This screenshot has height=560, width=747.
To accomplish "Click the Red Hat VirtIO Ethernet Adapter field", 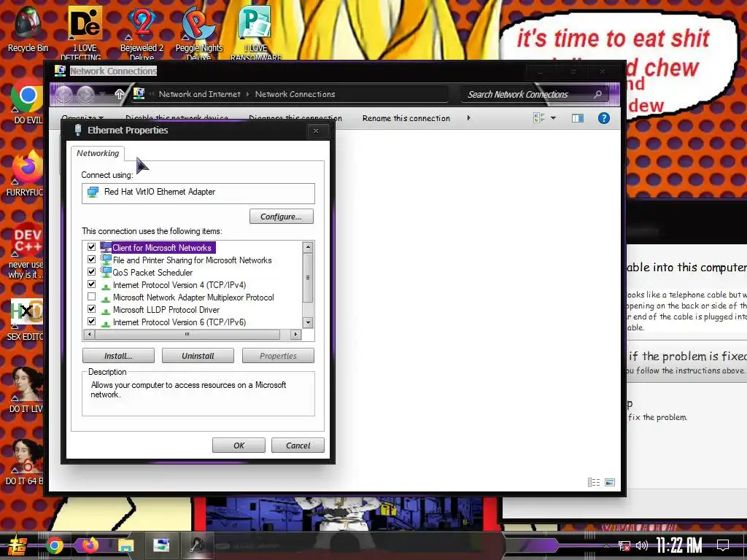I will tap(198, 193).
